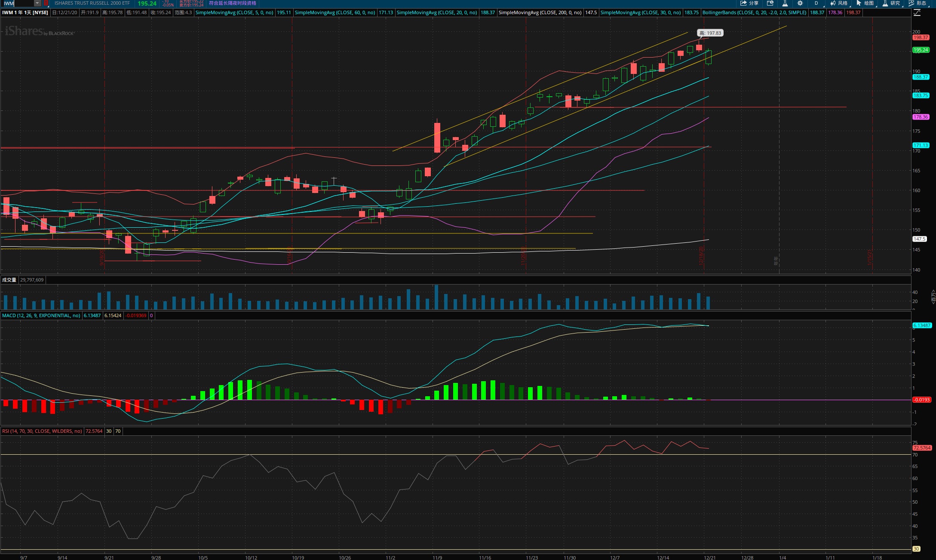Open the style (风格) menu
This screenshot has height=560, width=936.
(x=839, y=3)
